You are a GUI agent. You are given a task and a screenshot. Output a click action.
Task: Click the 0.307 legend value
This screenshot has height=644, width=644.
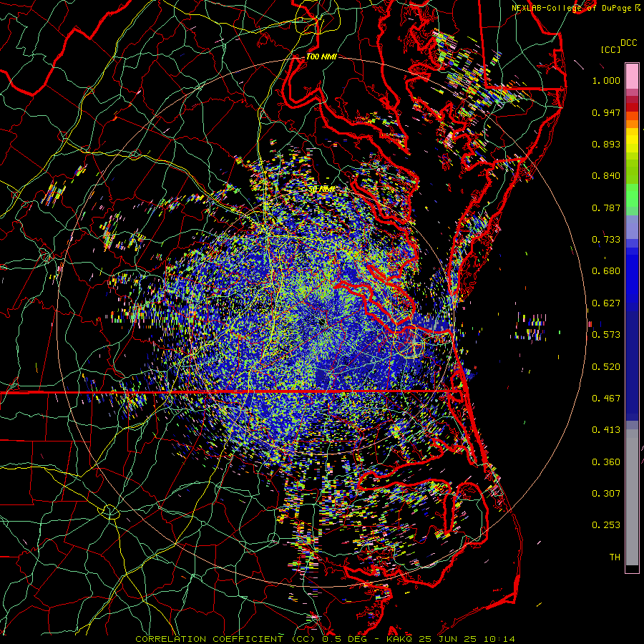coord(606,494)
